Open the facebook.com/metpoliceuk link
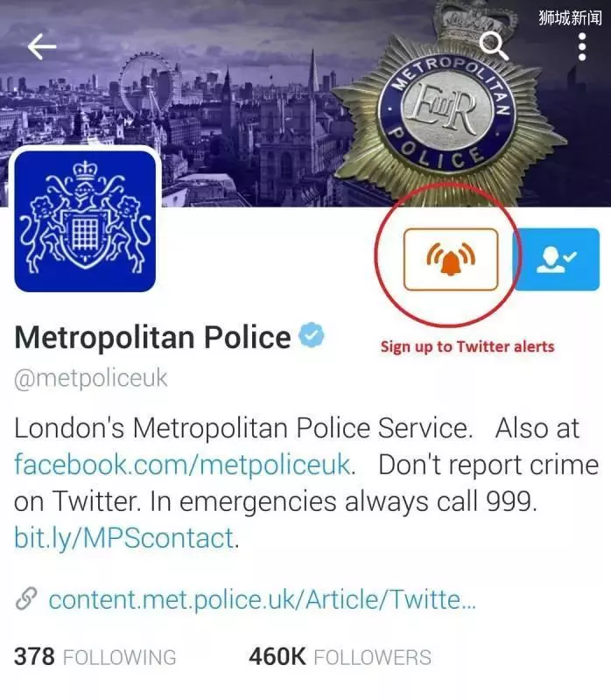Viewport: 611px width, 700px height. [x=182, y=465]
